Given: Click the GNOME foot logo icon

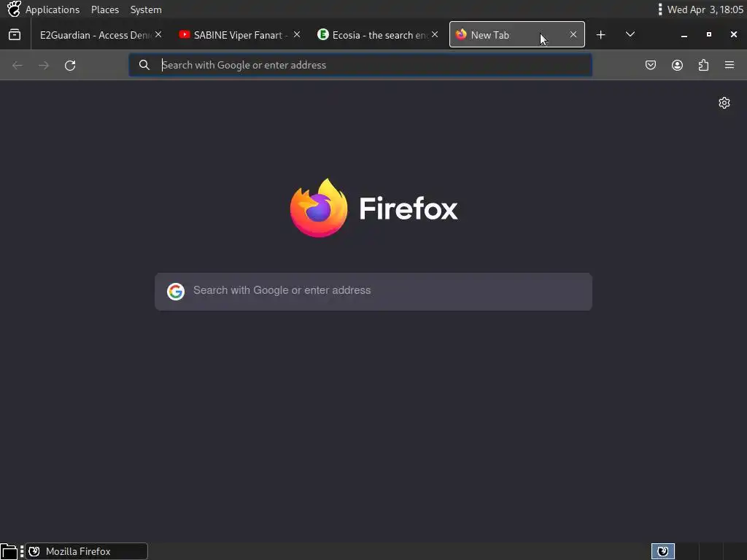Looking at the screenshot, I should tap(14, 9).
